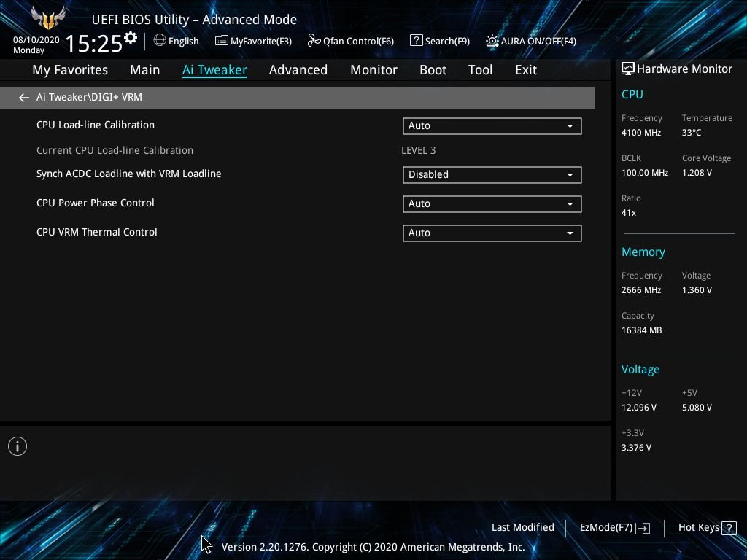Click the info icon in the help area

18,446
